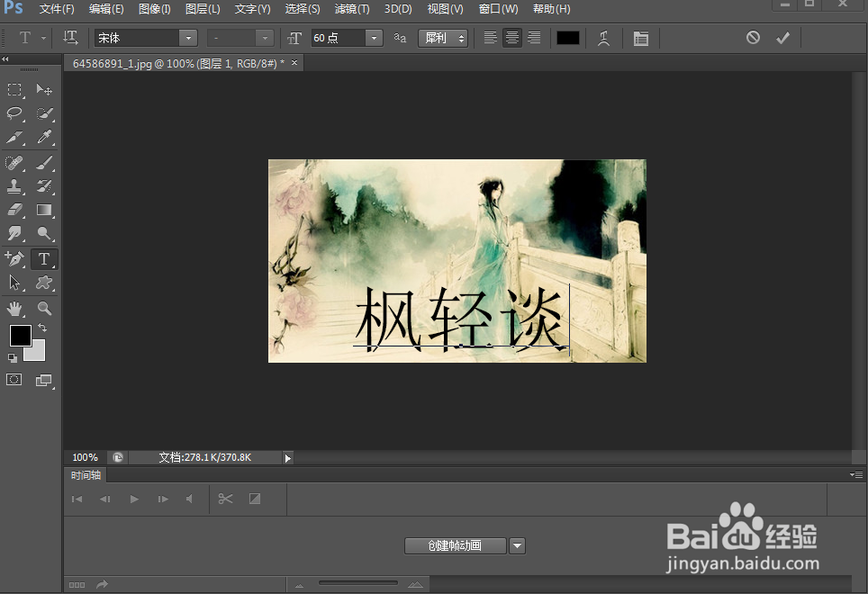Close the 64586891_1.jpg document tab
Image resolution: width=868 pixels, height=594 pixels.
294,63
